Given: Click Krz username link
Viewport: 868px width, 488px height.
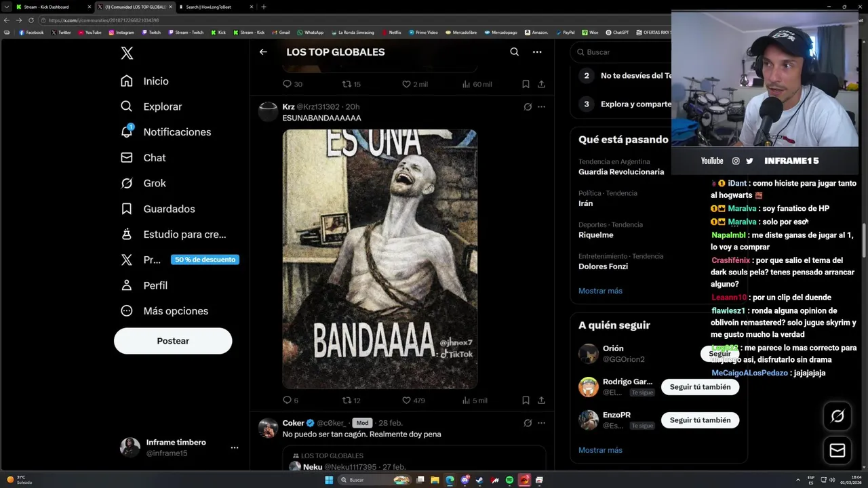Looking at the screenshot, I should [288, 106].
